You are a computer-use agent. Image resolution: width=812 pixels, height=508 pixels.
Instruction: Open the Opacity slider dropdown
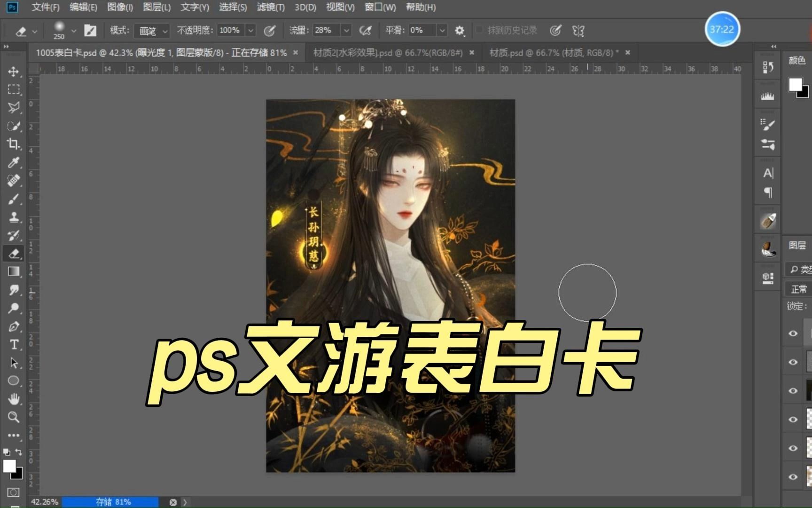251,31
